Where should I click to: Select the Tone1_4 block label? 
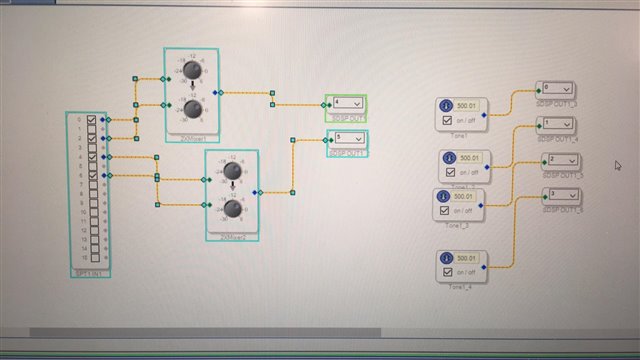tap(460, 287)
